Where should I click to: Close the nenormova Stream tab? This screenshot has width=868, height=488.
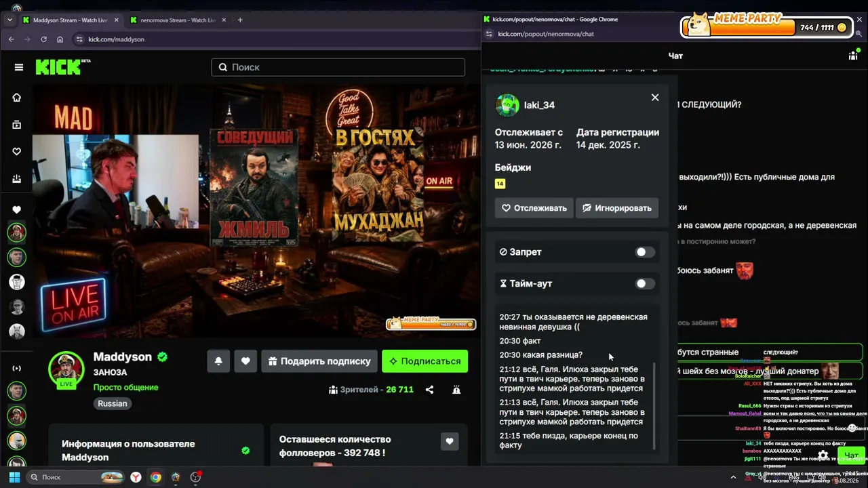pyautogui.click(x=223, y=20)
